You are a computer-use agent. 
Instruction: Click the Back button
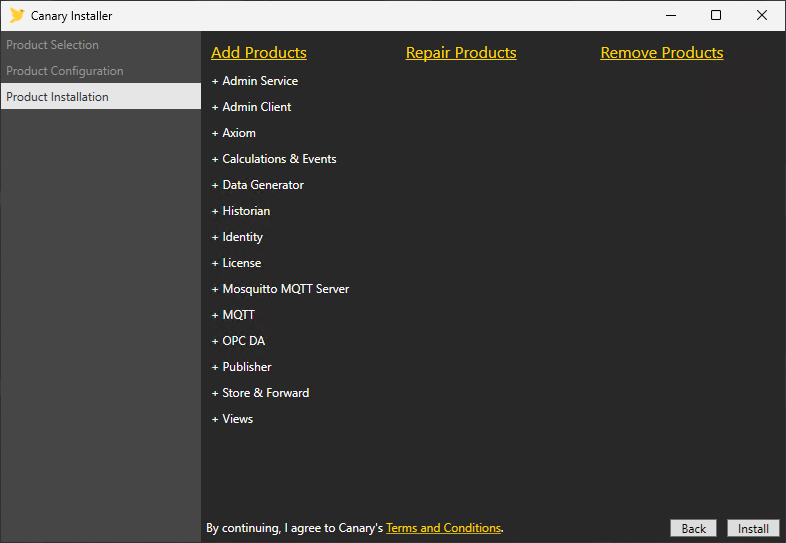pos(693,529)
